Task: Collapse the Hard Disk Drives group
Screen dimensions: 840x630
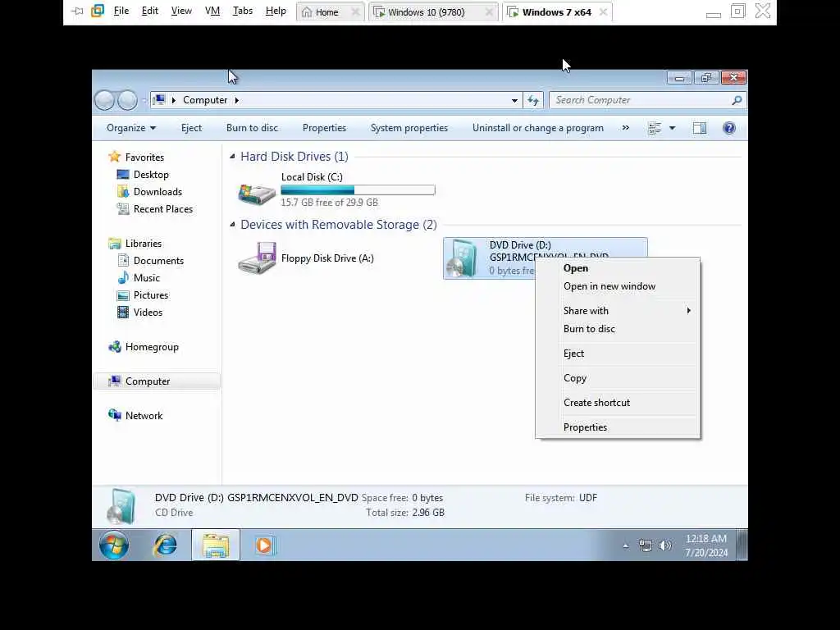Action: (232, 157)
